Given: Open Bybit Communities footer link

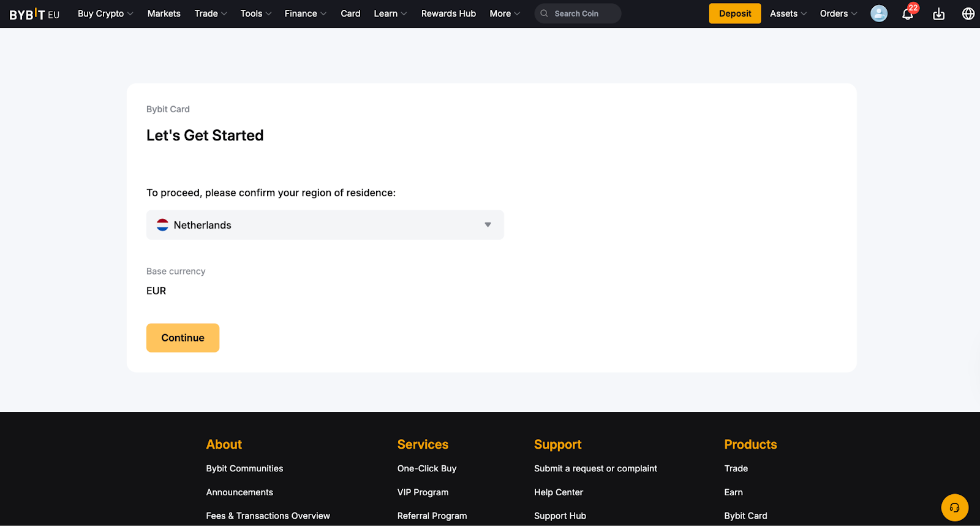Looking at the screenshot, I should 244,468.
